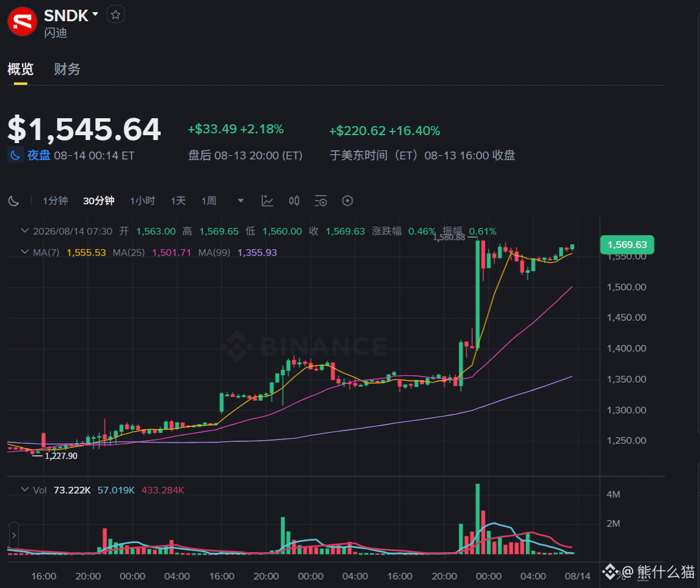Screen dimensions: 700x588
Task: Add SNDK to favorites with star icon
Action: pyautogui.click(x=116, y=15)
